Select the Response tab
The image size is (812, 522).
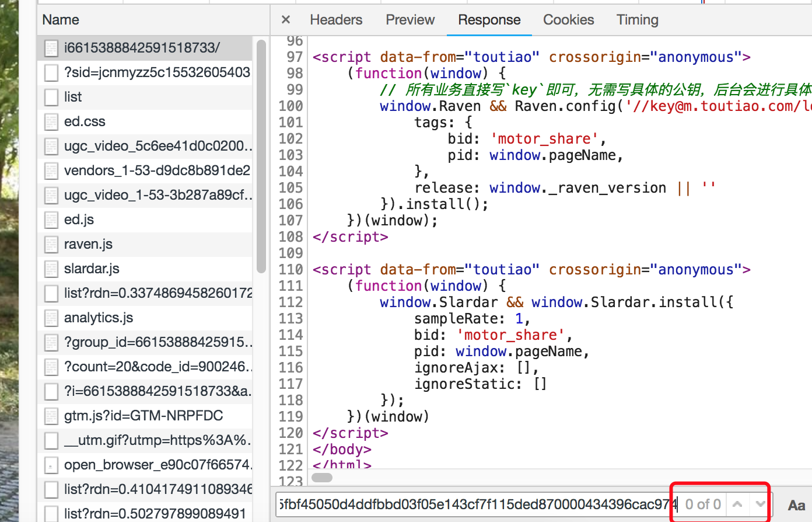pos(489,20)
